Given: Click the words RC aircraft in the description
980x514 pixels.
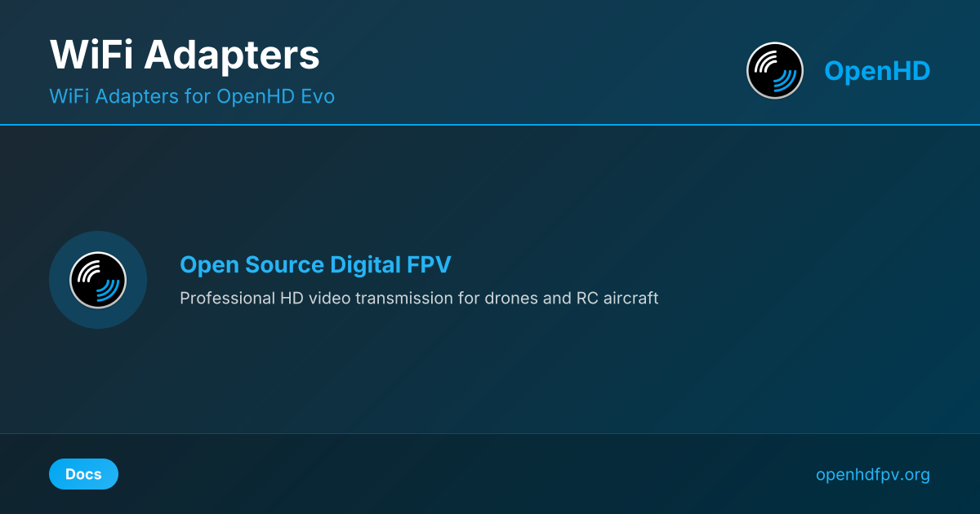Looking at the screenshot, I should (x=617, y=298).
